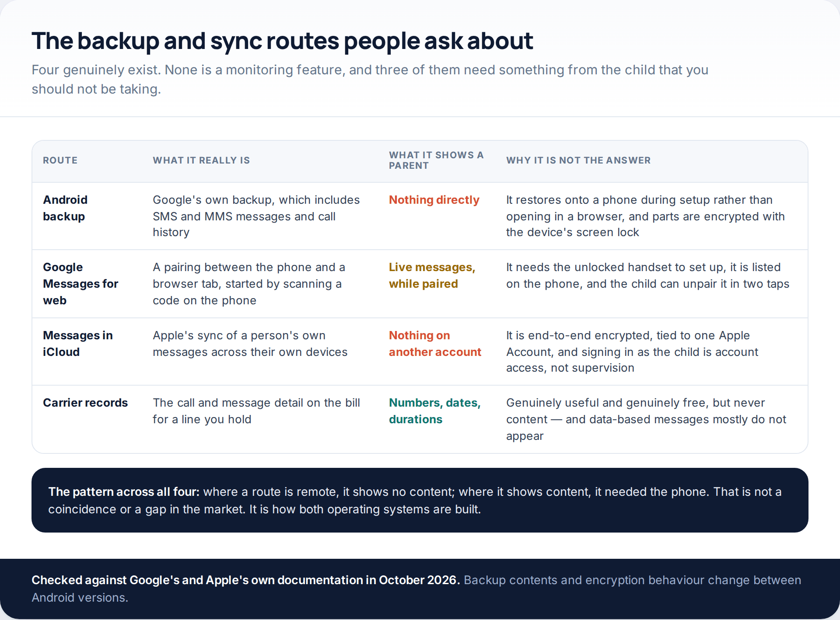Click the text "It needs the unlocked handset to set up"
The width and height of the screenshot is (840, 620).
(647, 275)
